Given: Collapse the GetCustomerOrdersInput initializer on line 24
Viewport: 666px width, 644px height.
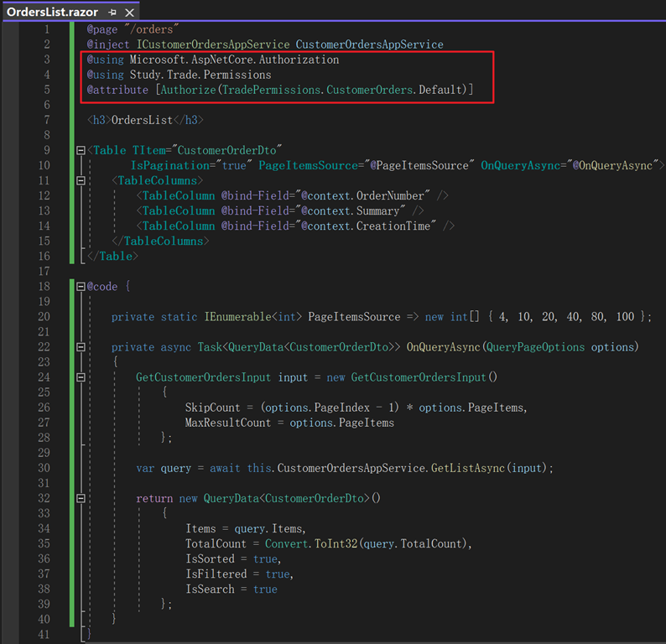Looking at the screenshot, I should coord(81,377).
